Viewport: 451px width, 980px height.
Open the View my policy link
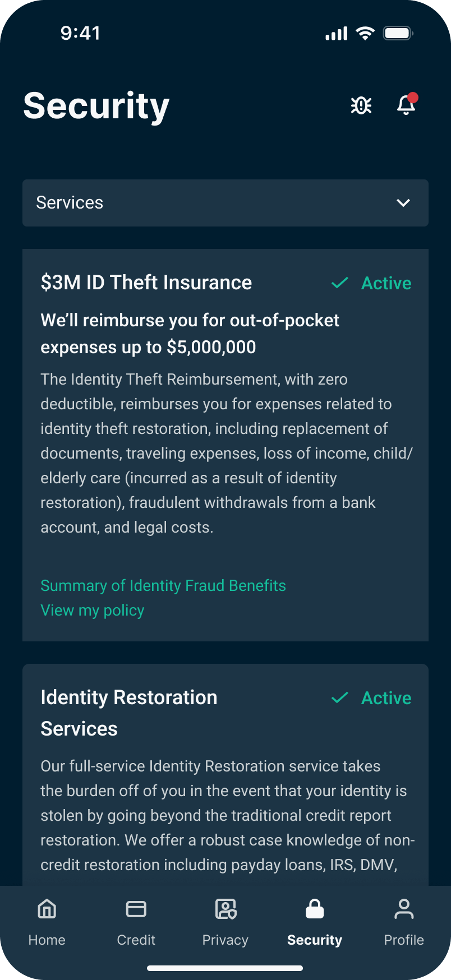[x=93, y=611]
